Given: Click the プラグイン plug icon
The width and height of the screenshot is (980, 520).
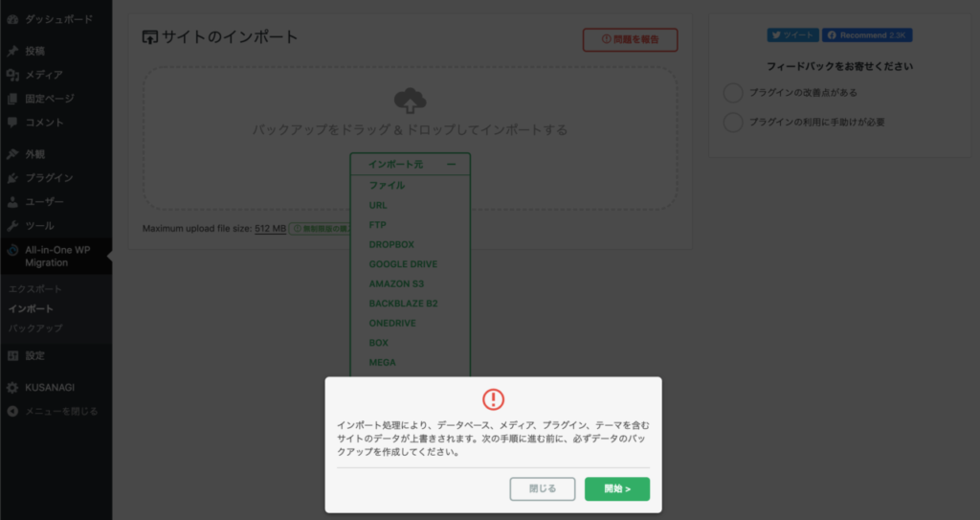Looking at the screenshot, I should click(x=12, y=178).
